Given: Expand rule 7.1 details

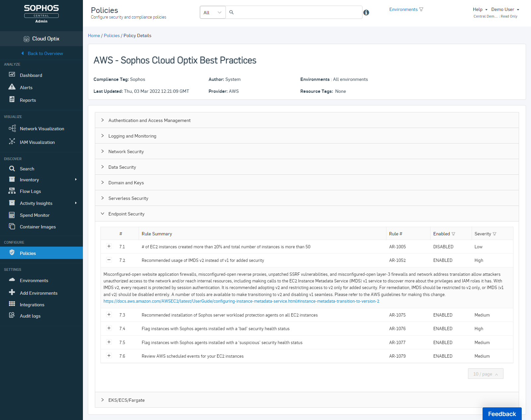Looking at the screenshot, I should pos(109,246).
